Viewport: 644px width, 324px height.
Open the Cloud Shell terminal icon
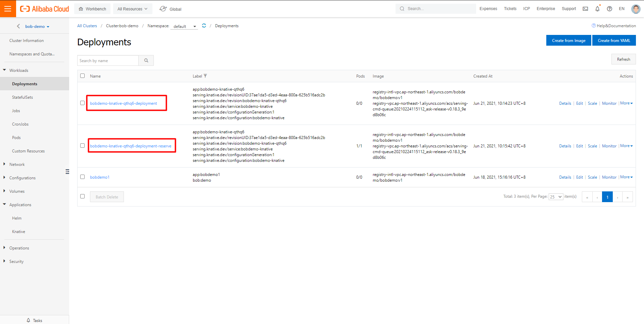tap(585, 9)
